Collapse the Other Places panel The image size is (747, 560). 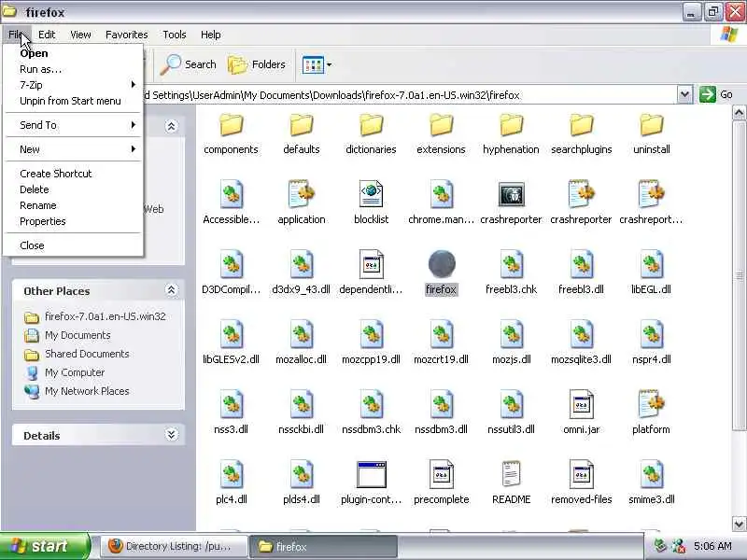pyautogui.click(x=171, y=290)
